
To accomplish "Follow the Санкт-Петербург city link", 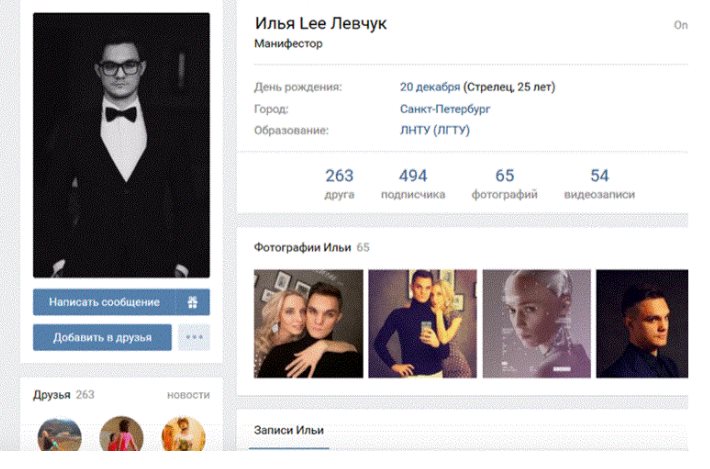I will [x=445, y=109].
